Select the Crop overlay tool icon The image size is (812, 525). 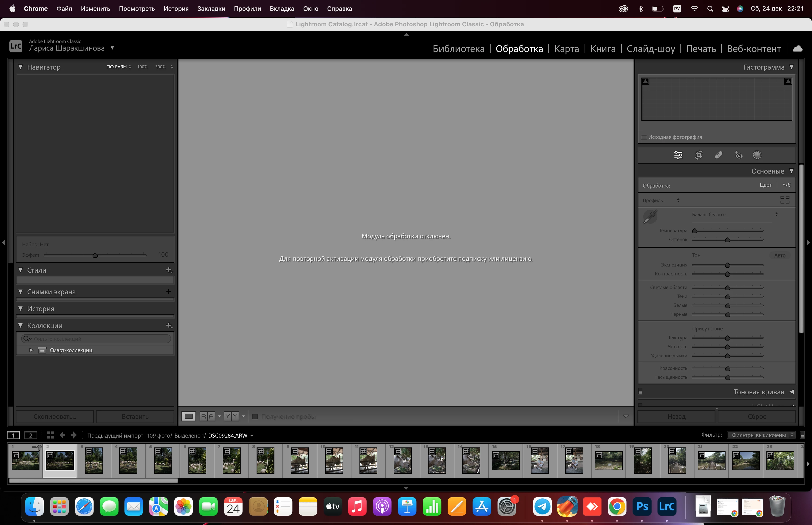click(x=699, y=155)
